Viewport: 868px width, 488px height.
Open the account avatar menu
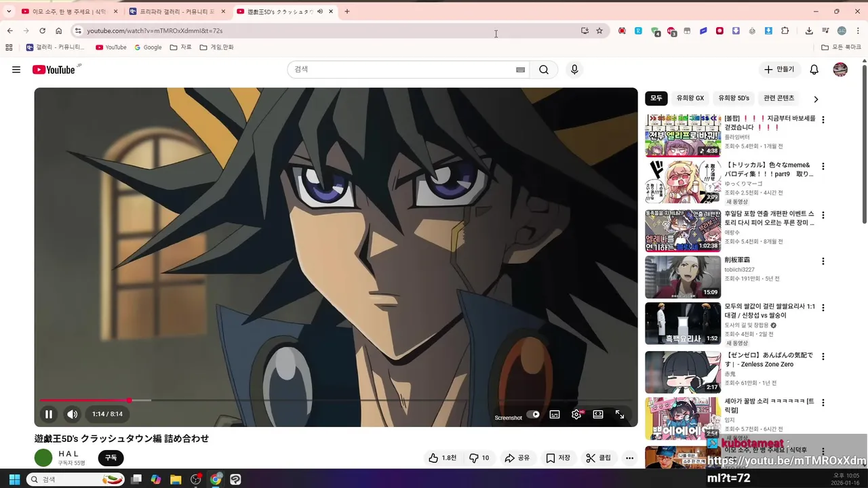[840, 70]
